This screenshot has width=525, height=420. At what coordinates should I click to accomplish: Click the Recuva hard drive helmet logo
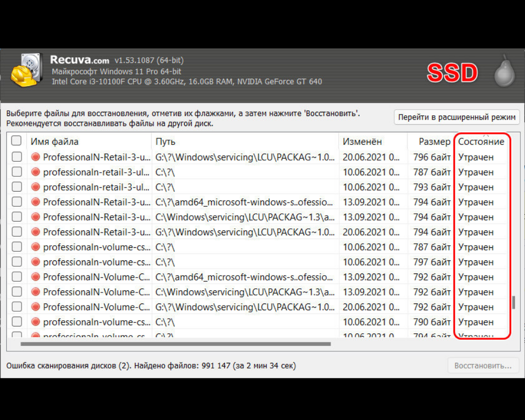pos(27,70)
